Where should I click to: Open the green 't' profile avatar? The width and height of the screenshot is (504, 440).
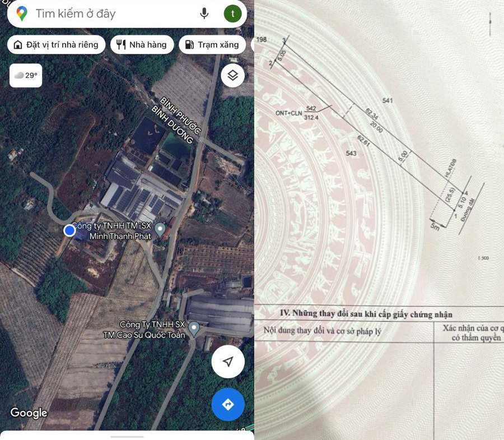pyautogui.click(x=232, y=14)
